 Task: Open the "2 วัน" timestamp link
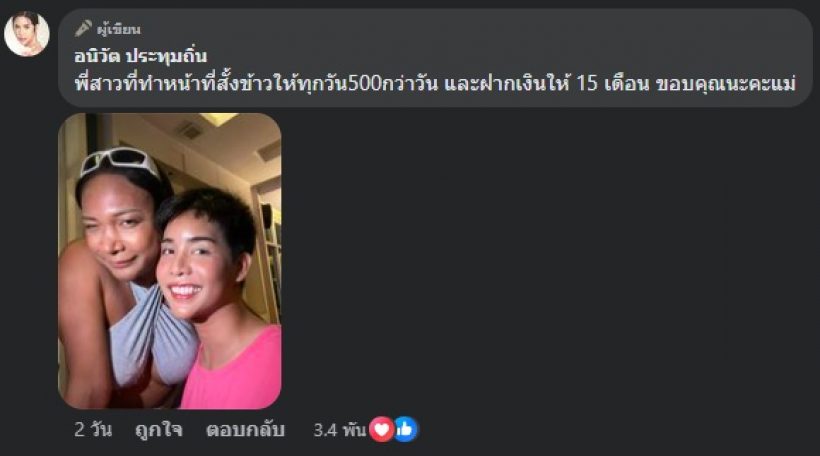tap(93, 430)
